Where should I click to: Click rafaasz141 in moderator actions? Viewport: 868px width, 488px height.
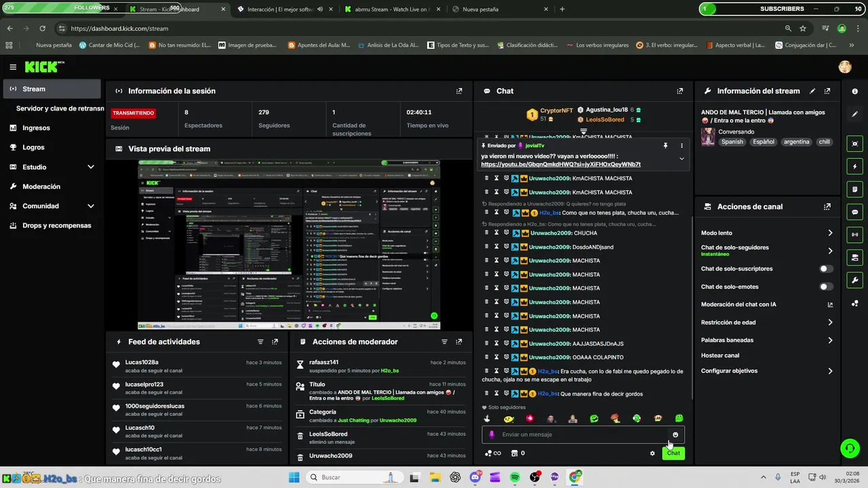[323, 363]
